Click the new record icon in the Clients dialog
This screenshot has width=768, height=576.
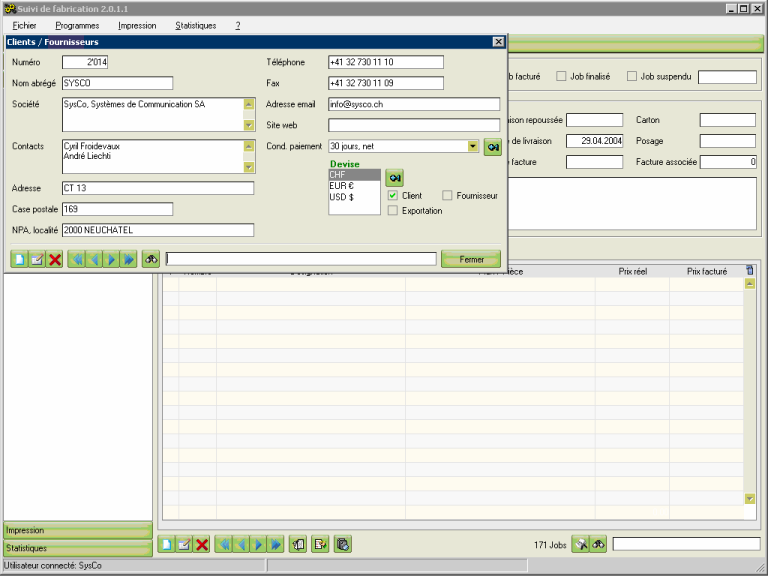tap(19, 259)
